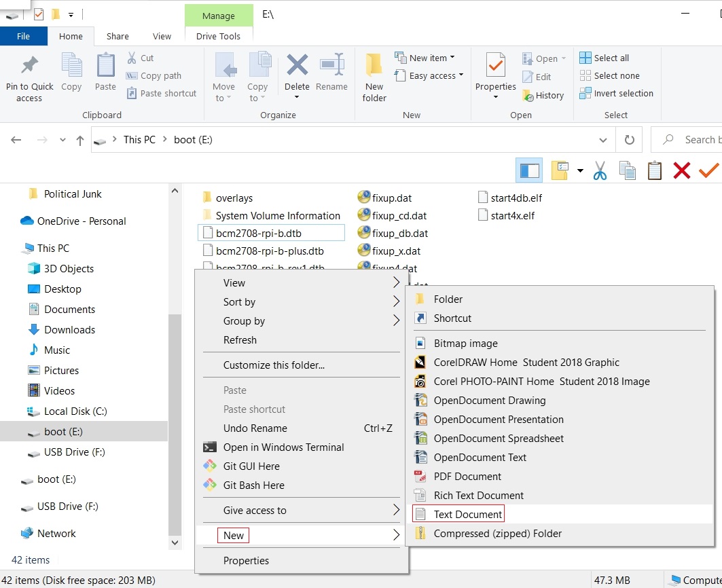722x588 pixels.
Task: Click the red X delete toolbar icon
Action: (681, 170)
